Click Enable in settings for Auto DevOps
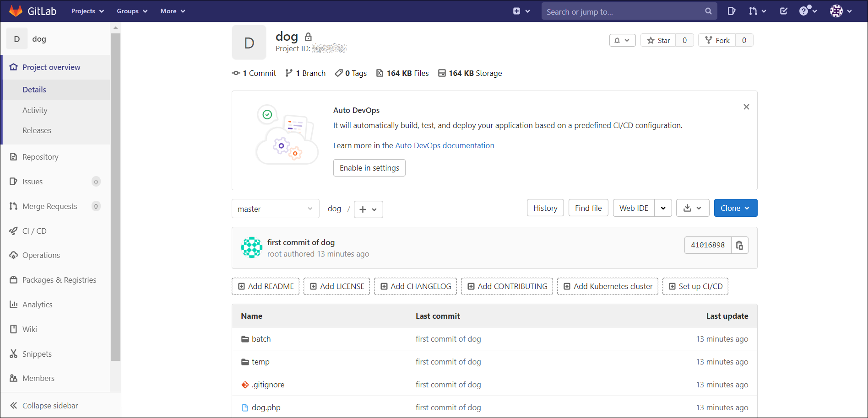 [369, 167]
